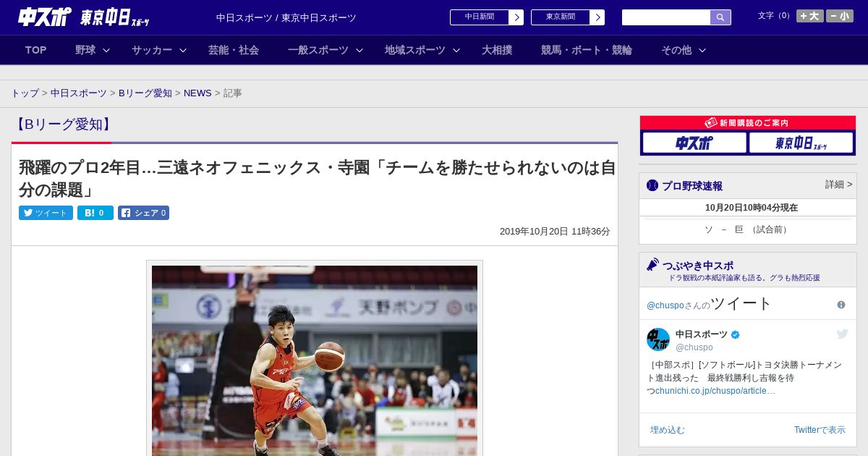
Task: Expand the その他 menu dropdown
Action: pyautogui.click(x=683, y=50)
